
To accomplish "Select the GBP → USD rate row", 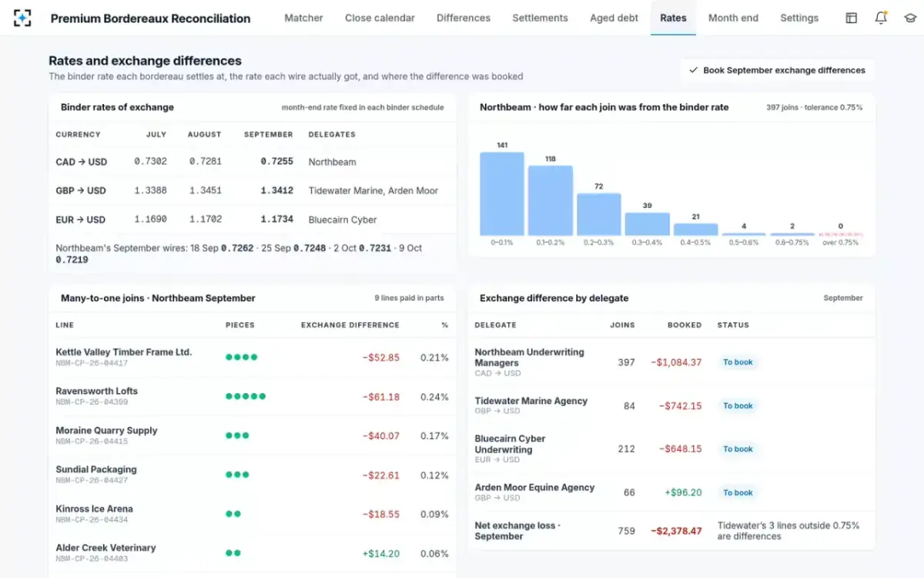I will (x=253, y=190).
